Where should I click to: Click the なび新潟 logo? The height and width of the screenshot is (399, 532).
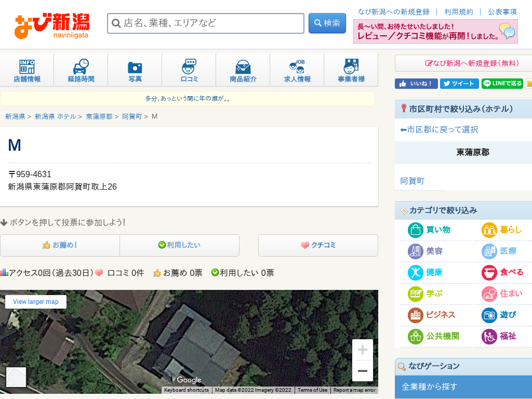52,26
